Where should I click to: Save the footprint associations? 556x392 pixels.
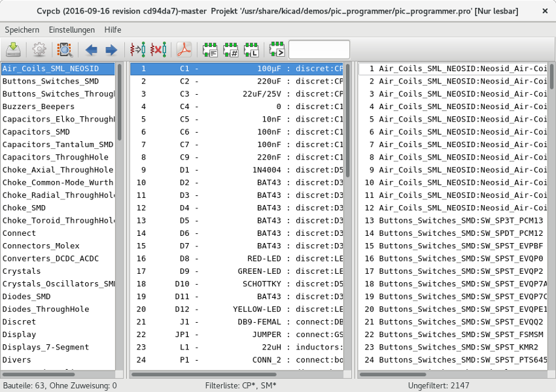(x=14, y=49)
